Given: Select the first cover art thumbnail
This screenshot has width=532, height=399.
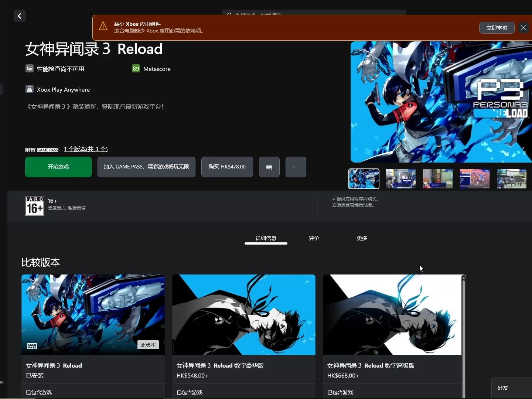Looking at the screenshot, I should 364,179.
